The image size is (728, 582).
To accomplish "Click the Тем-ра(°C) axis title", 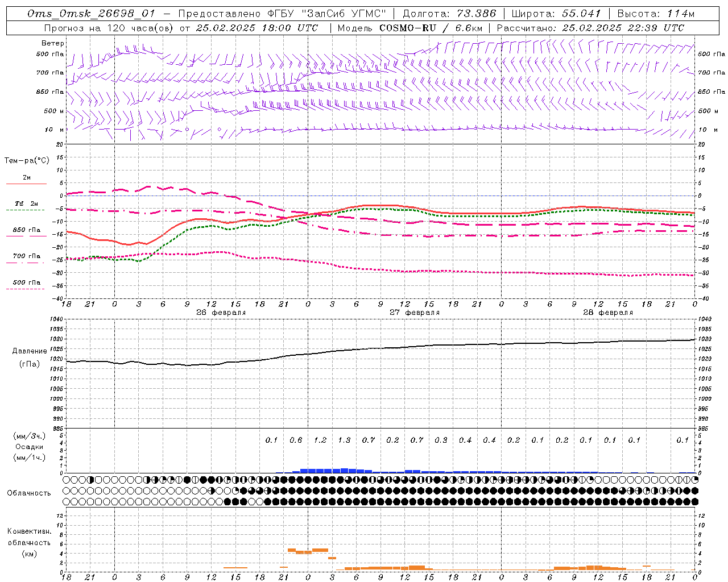I will (x=27, y=161).
